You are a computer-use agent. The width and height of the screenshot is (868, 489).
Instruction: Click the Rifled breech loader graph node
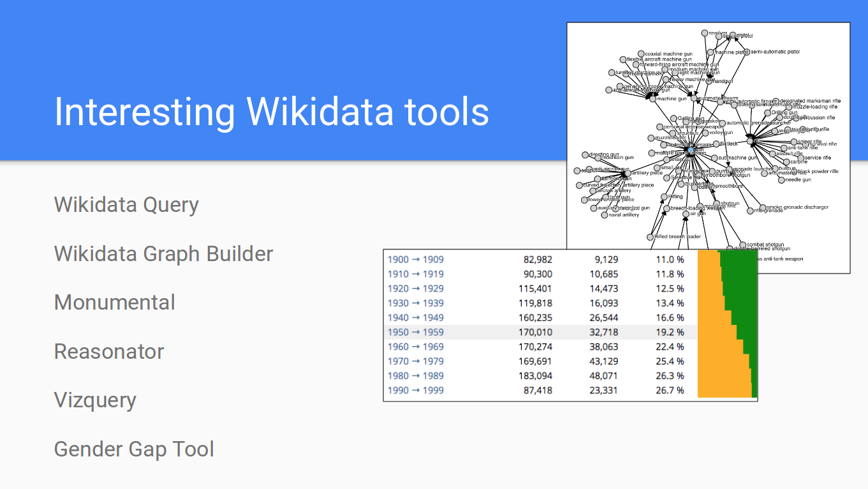pos(652,237)
